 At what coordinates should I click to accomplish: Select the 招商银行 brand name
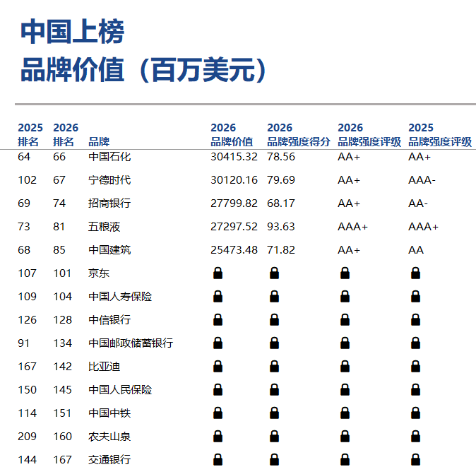(109, 203)
